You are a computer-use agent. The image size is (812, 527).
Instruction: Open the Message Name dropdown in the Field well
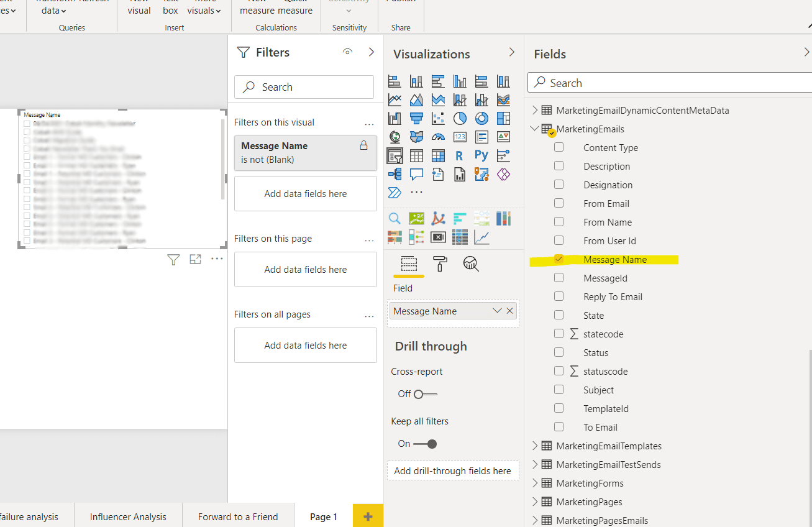[496, 310]
